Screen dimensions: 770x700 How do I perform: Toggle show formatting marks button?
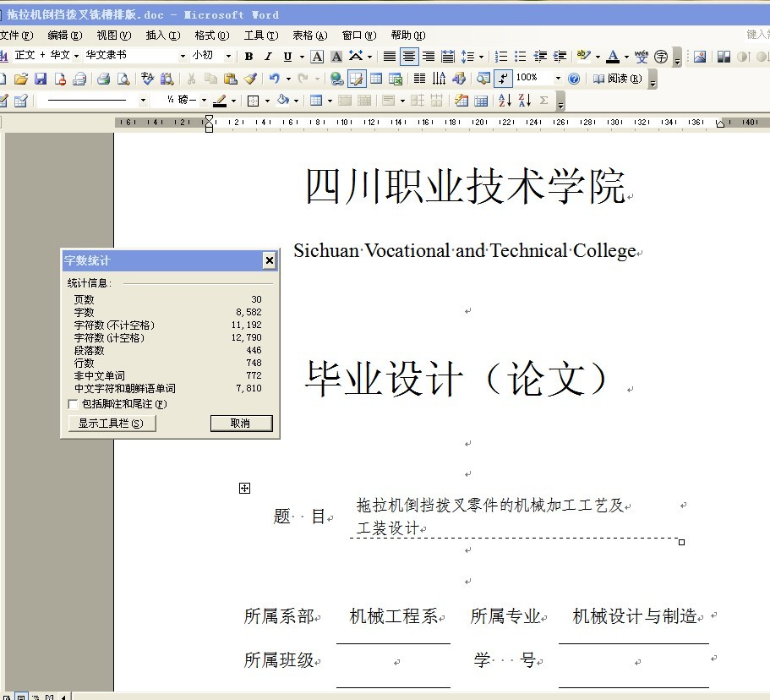[504, 79]
